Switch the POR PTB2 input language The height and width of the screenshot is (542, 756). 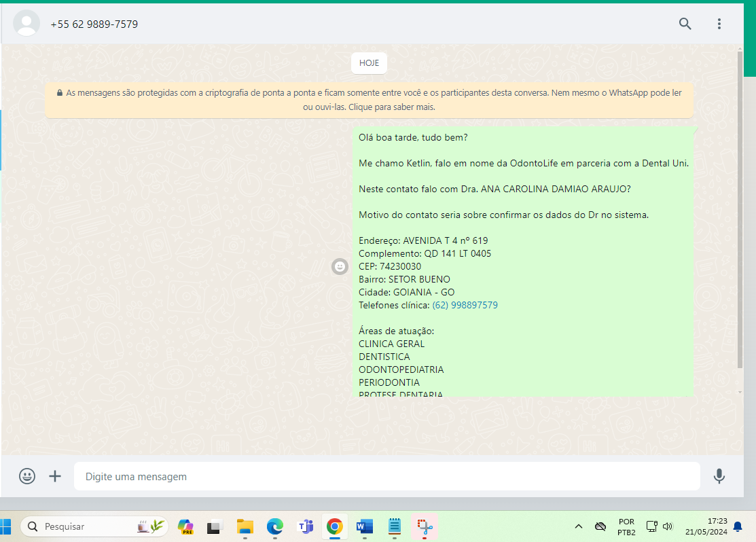[x=626, y=527]
